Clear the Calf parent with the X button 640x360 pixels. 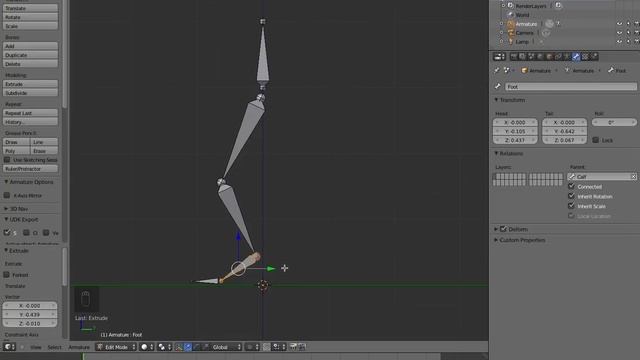tap(633, 177)
